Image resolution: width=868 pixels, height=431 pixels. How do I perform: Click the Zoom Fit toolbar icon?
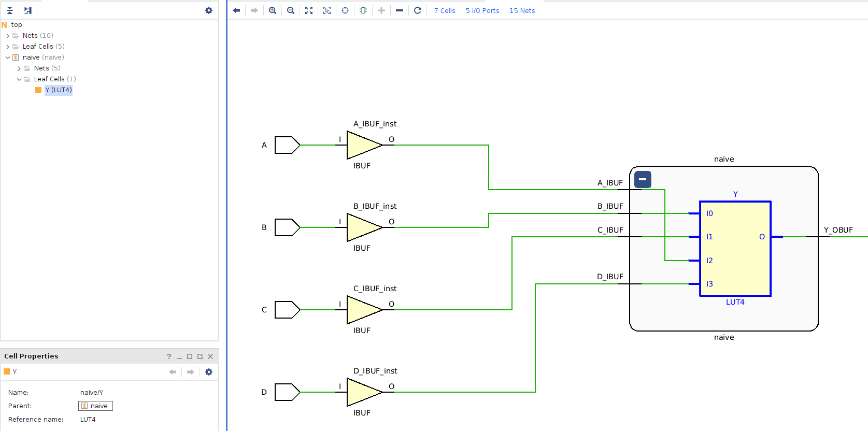[x=309, y=10]
